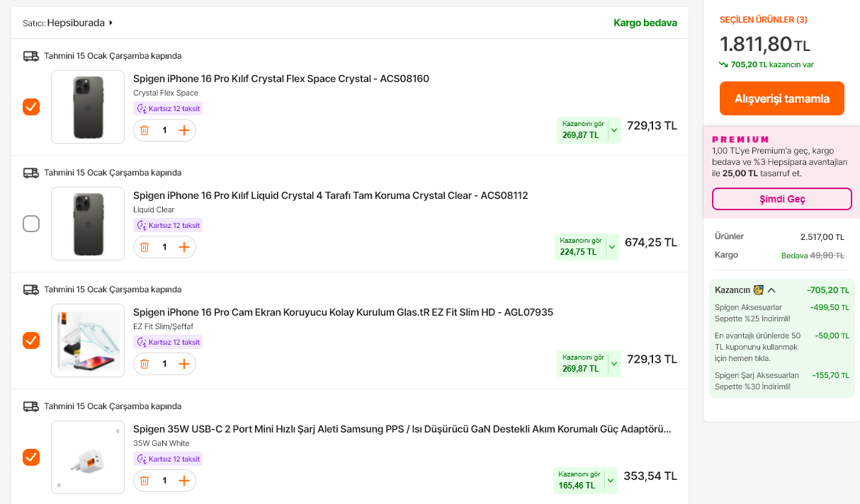Open Glas.tR screen protector product thumbnail
This screenshot has width=860, height=504.
88,340
